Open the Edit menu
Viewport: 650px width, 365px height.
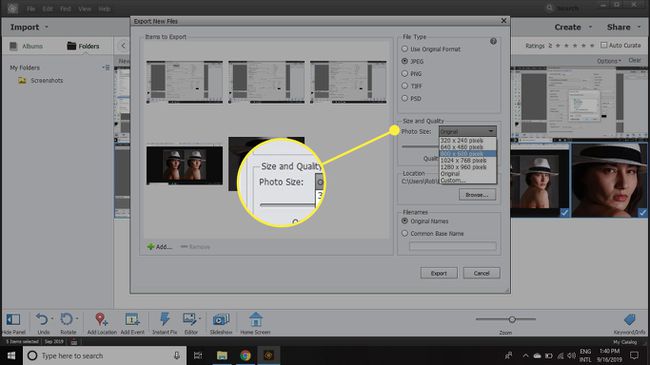(48, 9)
